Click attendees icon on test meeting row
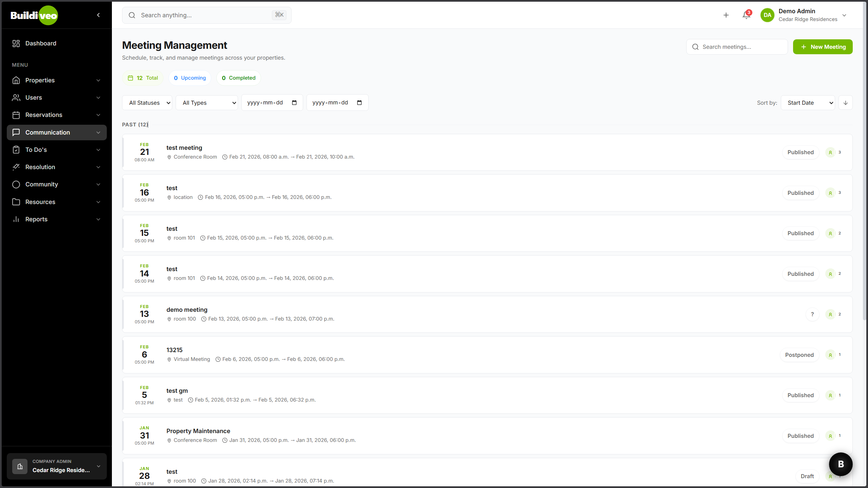Screen dimensions: 868x488 click(830, 152)
